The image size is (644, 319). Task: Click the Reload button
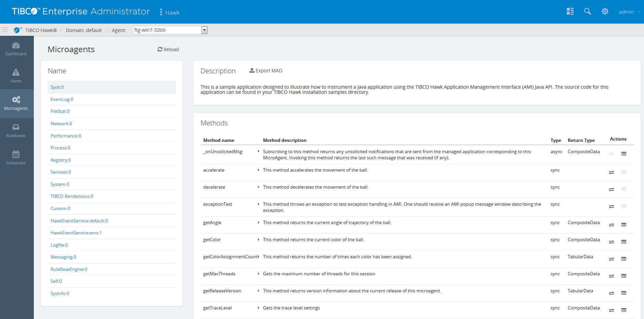pos(168,49)
